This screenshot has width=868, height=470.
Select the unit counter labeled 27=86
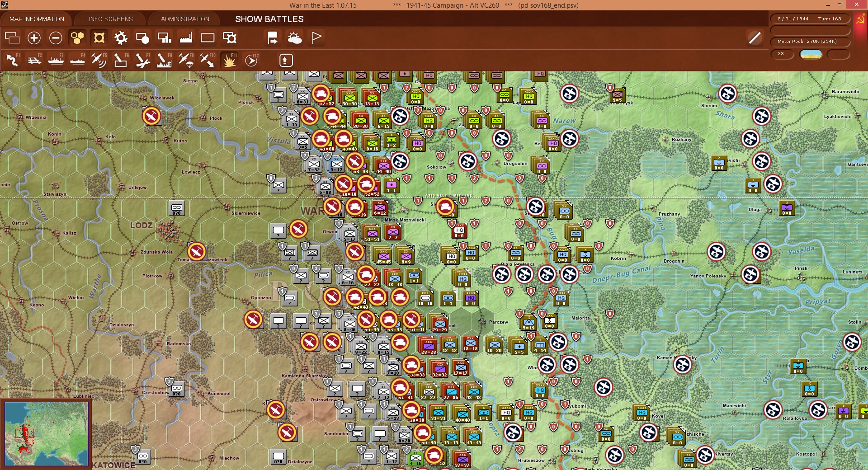point(451,391)
